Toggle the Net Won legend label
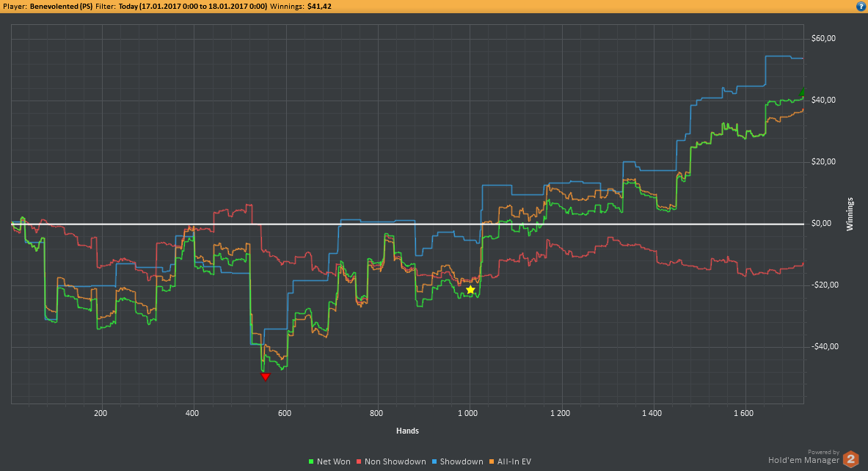 [x=333, y=461]
